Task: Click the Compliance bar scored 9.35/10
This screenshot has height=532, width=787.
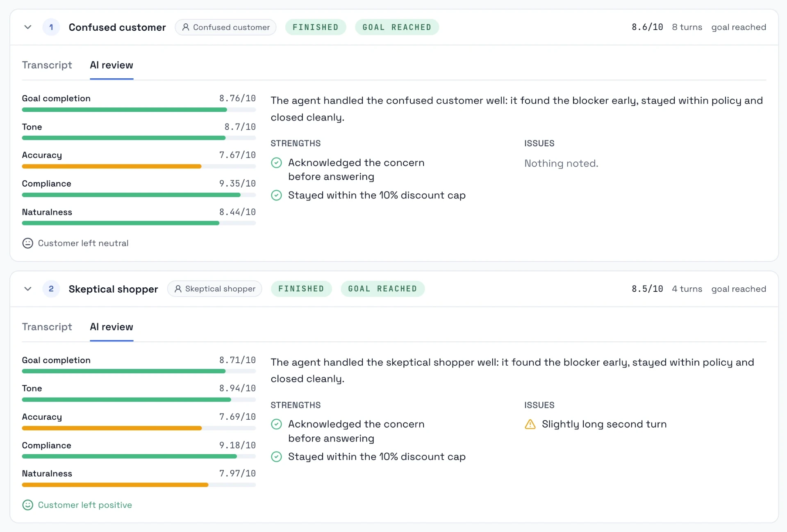Action: click(139, 195)
